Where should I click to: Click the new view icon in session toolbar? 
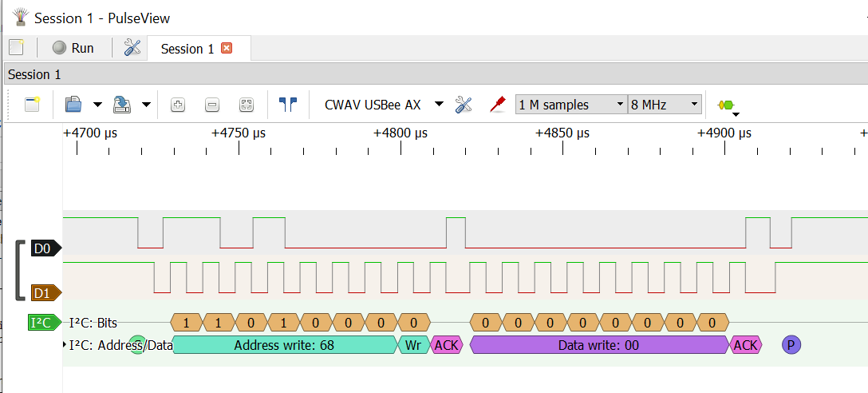[x=32, y=104]
